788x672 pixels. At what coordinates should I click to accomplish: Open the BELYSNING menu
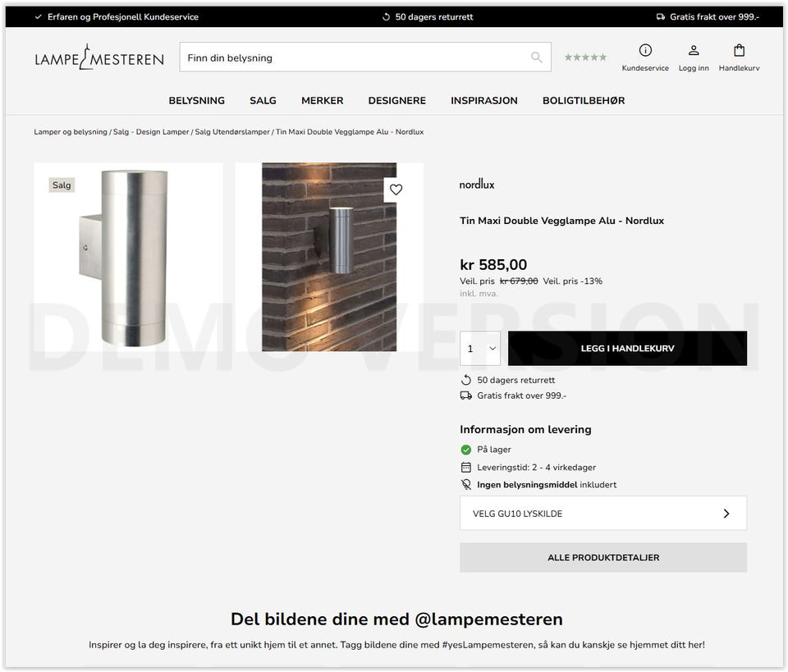tap(196, 100)
